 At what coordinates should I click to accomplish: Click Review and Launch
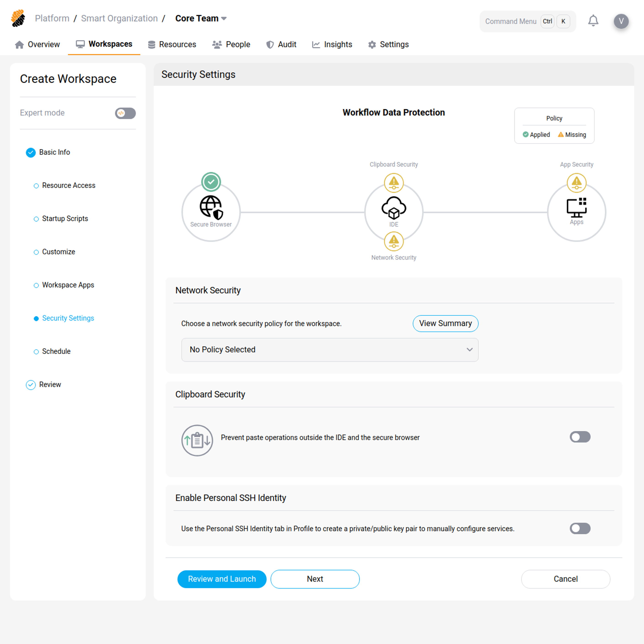coord(222,579)
